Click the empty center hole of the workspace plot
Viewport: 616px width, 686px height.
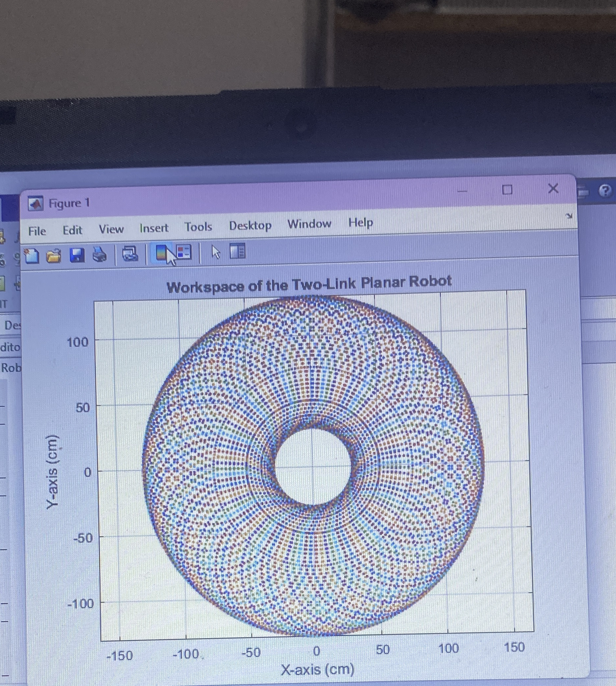coord(313,467)
